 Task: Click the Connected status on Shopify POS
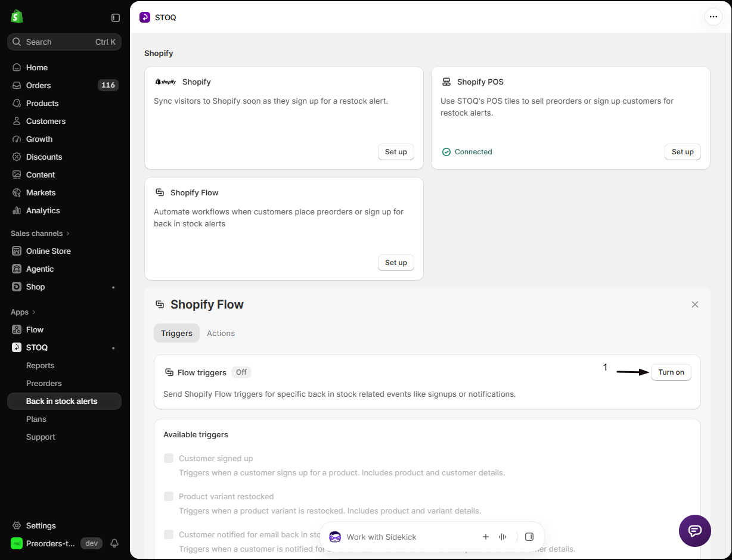[x=467, y=152]
